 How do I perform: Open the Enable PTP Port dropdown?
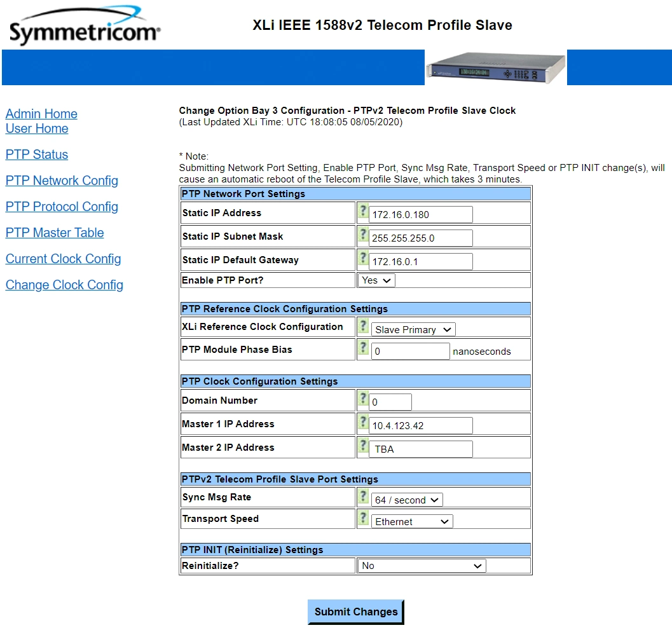(x=376, y=280)
